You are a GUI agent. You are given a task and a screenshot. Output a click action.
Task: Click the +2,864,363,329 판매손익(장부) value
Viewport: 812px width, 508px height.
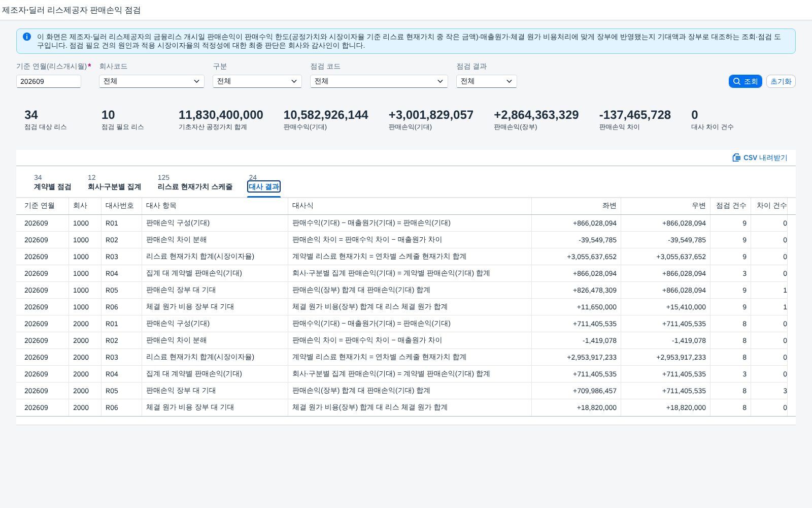[536, 115]
